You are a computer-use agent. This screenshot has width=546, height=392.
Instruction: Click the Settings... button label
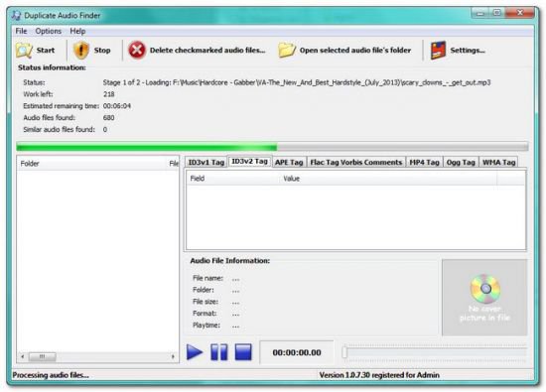pyautogui.click(x=468, y=51)
